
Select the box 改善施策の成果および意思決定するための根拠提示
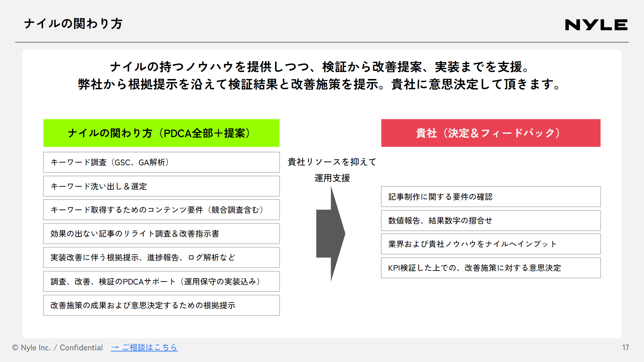pyautogui.click(x=161, y=305)
